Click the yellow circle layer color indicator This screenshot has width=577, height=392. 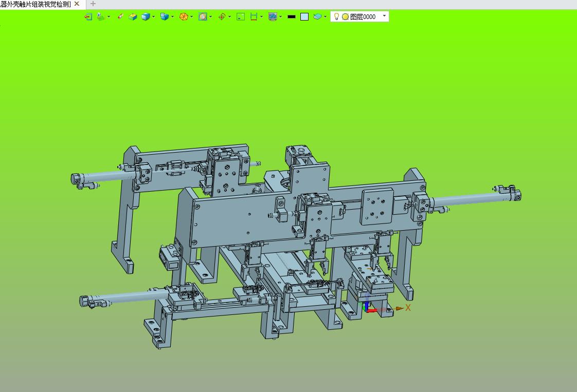coord(345,16)
